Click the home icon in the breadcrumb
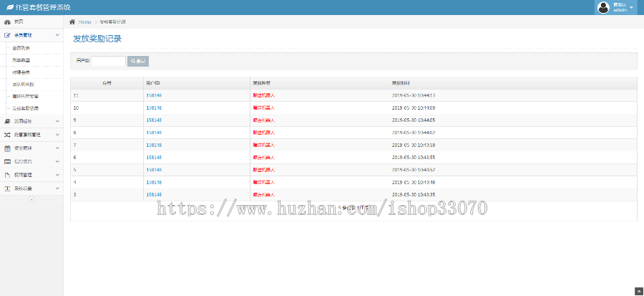The image size is (644, 296). [72, 22]
